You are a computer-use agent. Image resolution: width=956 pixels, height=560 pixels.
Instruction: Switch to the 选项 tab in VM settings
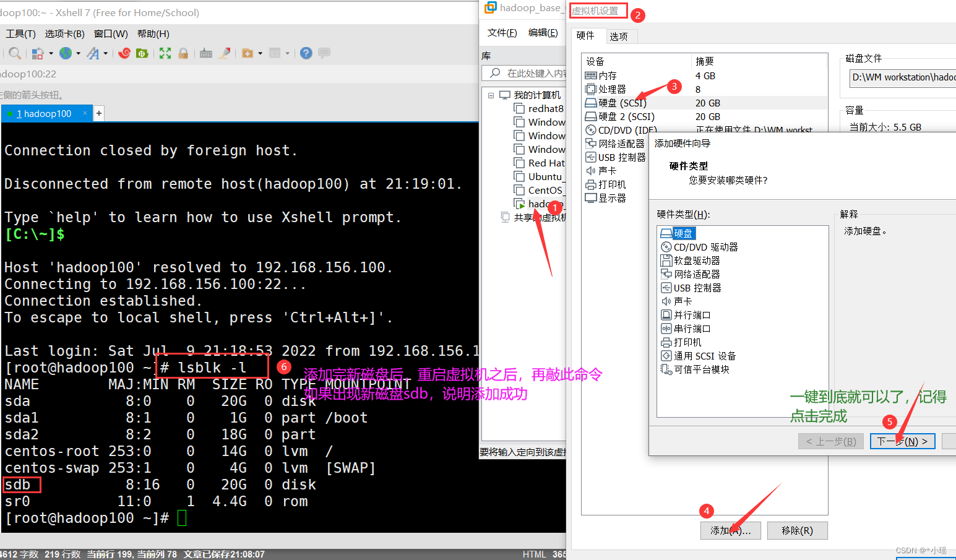click(x=619, y=37)
